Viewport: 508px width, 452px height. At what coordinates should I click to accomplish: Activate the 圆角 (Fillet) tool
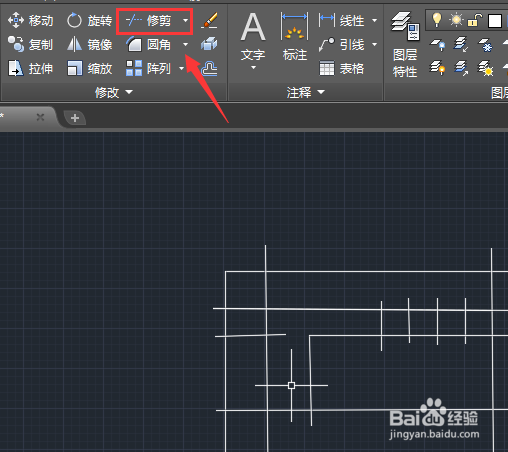[x=148, y=44]
